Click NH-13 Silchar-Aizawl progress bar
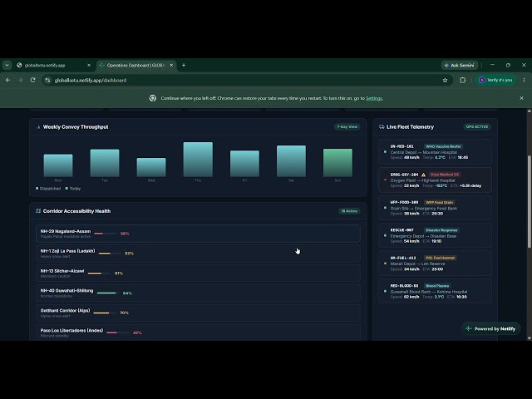Image resolution: width=532 pixels, height=399 pixels. coord(99,273)
